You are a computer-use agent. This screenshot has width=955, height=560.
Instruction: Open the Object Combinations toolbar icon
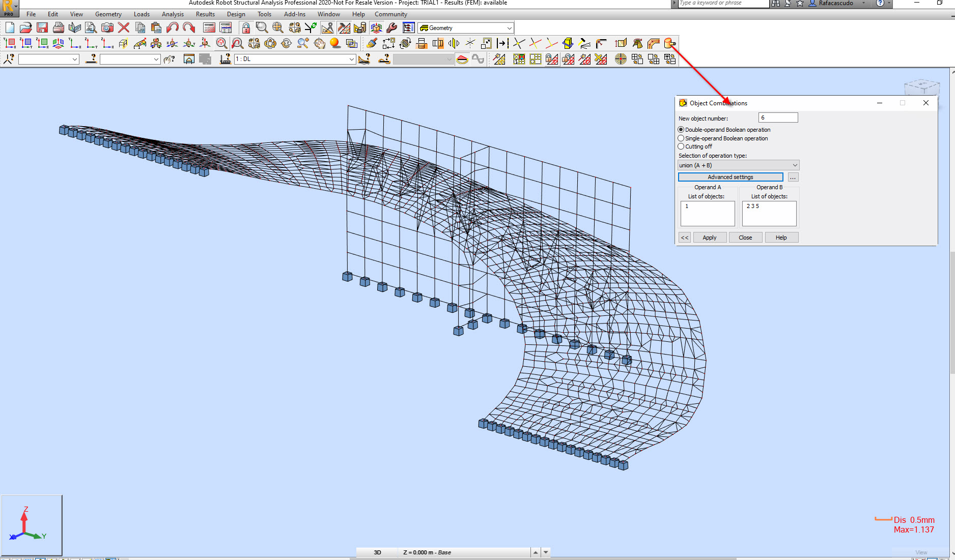coord(669,43)
